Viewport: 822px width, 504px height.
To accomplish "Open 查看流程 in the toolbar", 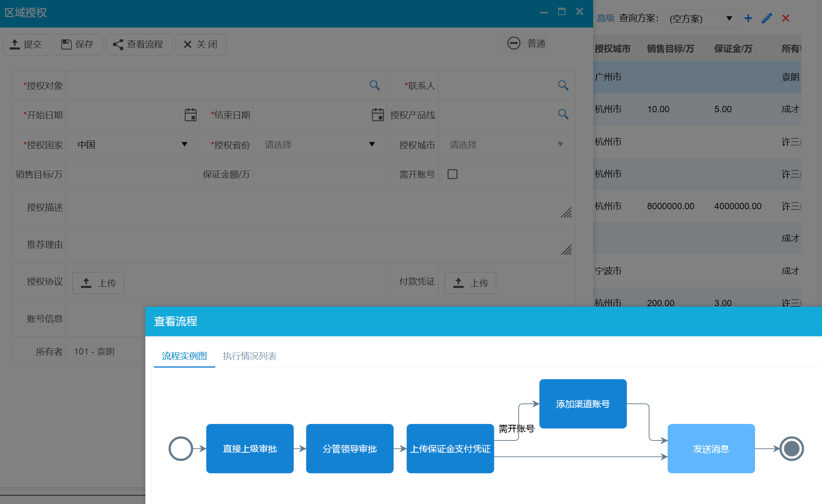I will click(x=139, y=44).
